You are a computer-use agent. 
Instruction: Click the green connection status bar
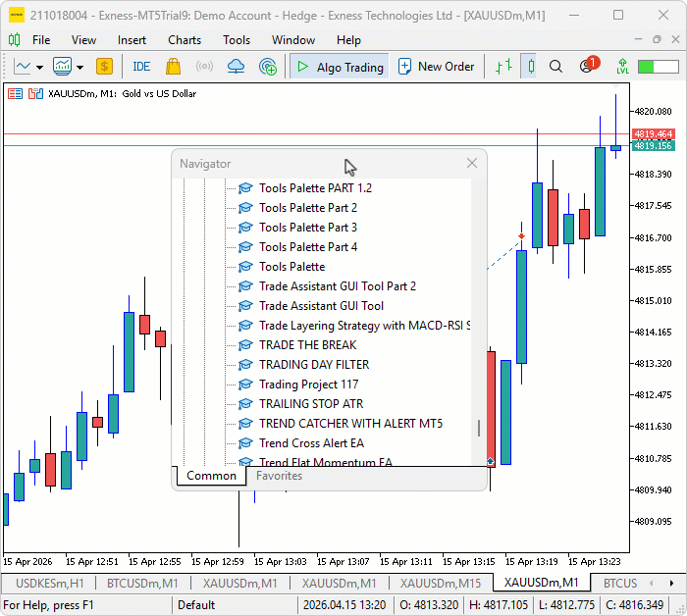[x=659, y=67]
